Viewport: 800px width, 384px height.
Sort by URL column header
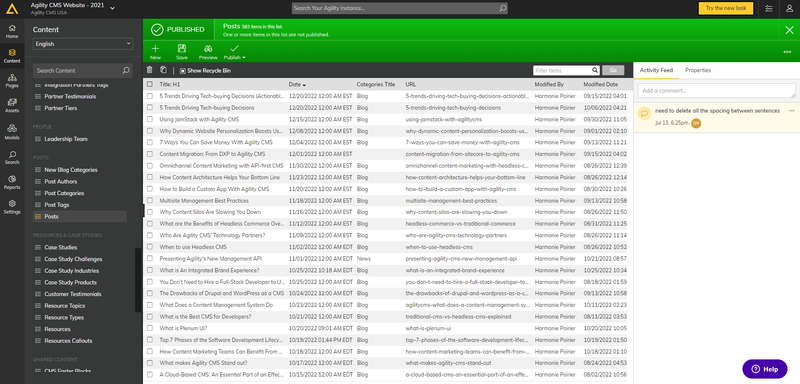410,84
